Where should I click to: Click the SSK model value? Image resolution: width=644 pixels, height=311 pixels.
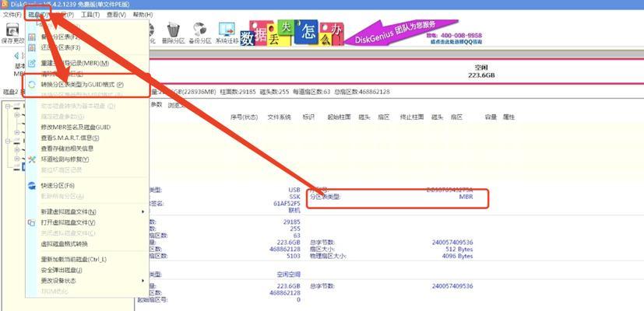click(x=295, y=197)
